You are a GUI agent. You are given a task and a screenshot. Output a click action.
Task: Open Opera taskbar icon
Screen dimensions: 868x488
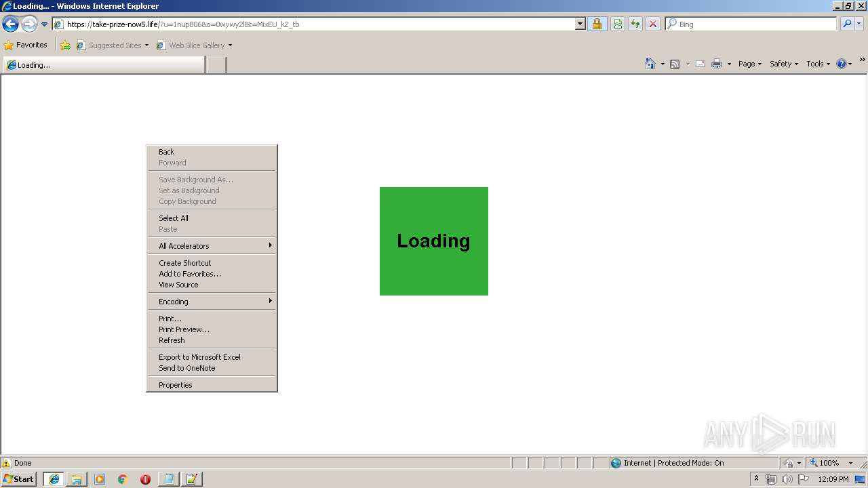point(145,479)
